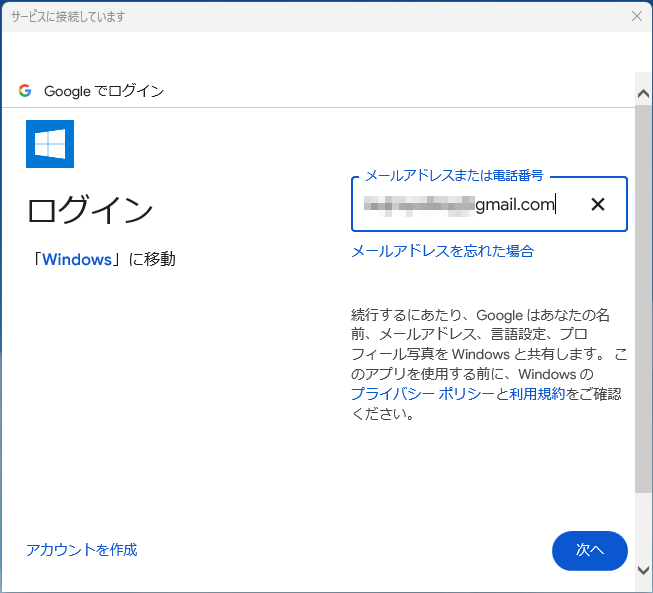Click the Google でログイン header text
653x593 pixels.
point(104,91)
